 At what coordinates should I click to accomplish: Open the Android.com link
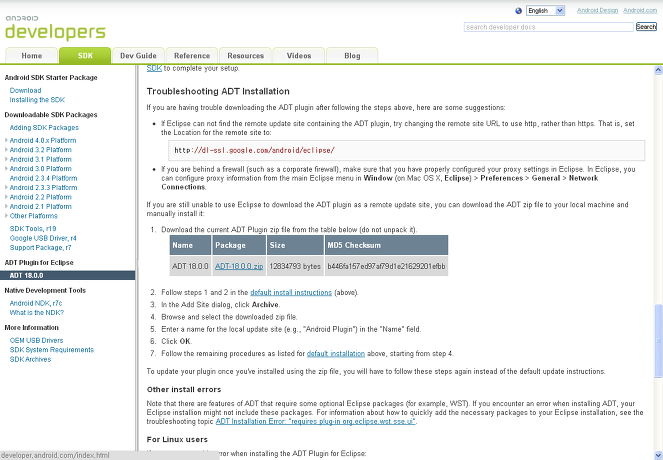(640, 11)
